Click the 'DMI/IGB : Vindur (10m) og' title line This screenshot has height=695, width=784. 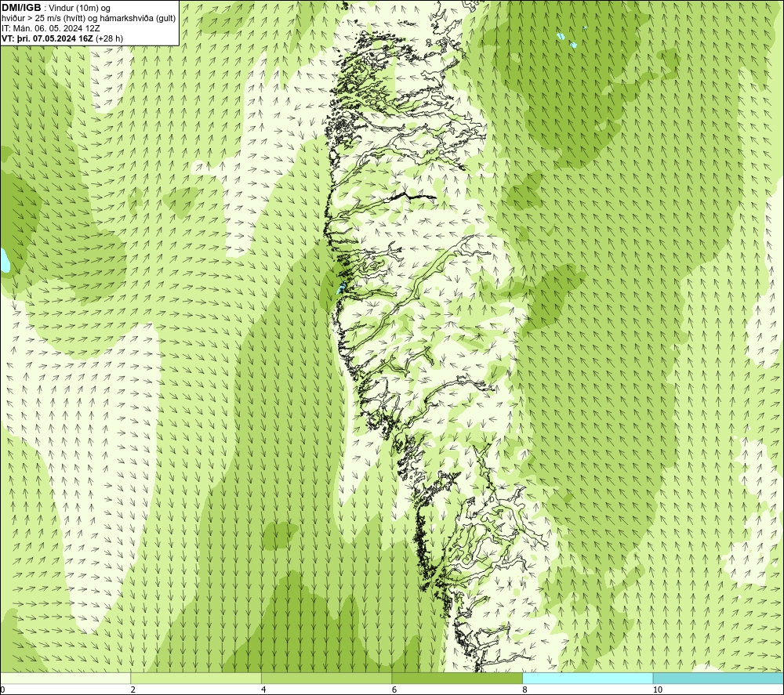pos(56,8)
